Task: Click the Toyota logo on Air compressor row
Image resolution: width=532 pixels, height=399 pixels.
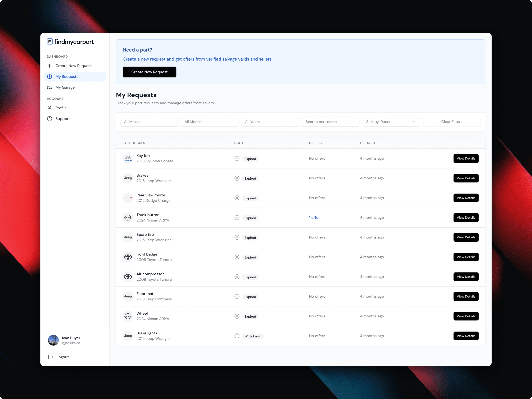Action: point(128,277)
